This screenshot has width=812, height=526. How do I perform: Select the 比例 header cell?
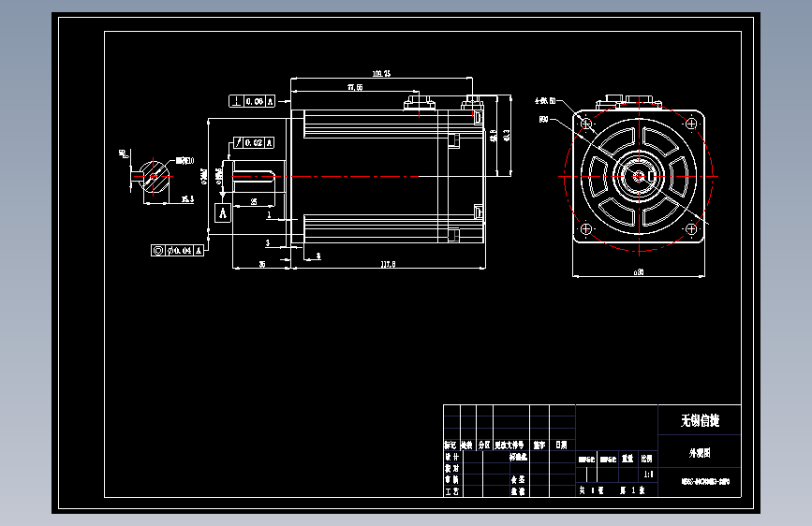(x=646, y=459)
